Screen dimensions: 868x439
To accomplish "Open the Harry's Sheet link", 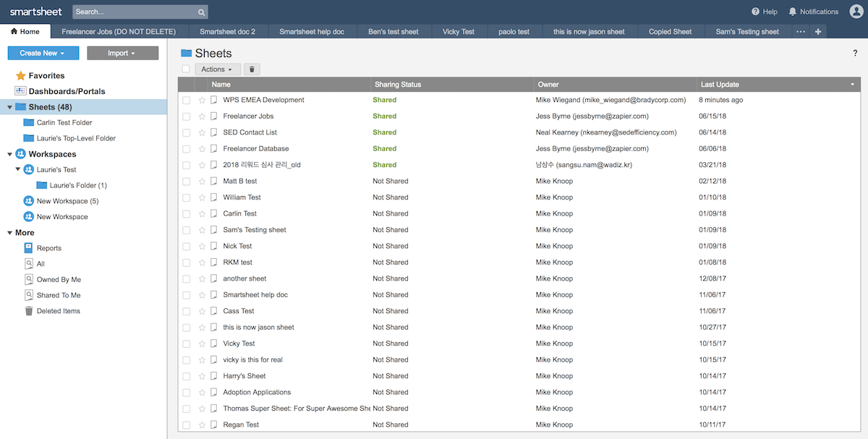I will [x=244, y=376].
